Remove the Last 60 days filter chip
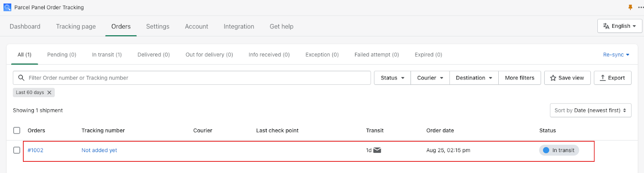Image resolution: width=644 pixels, height=173 pixels. coord(49,92)
